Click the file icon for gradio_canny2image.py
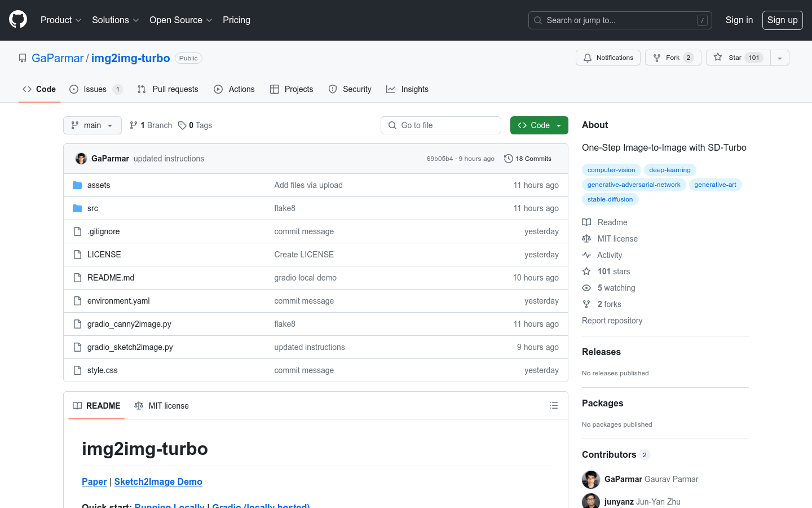This screenshot has width=812, height=508. tap(77, 324)
